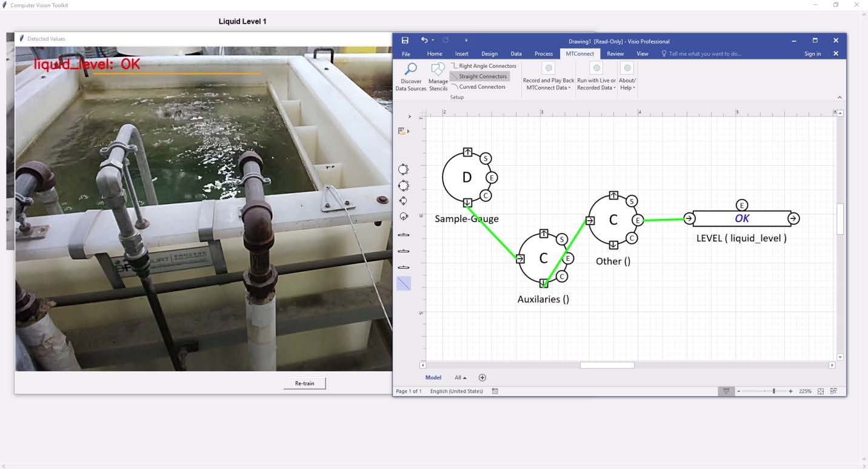868x469 pixels.
Task: Select Right Angle Connectors option
Action: pos(483,66)
